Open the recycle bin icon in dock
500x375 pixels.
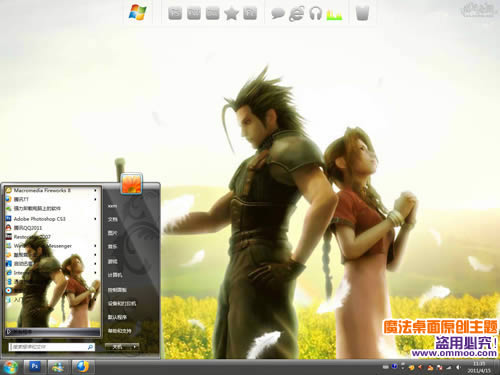coord(362,13)
